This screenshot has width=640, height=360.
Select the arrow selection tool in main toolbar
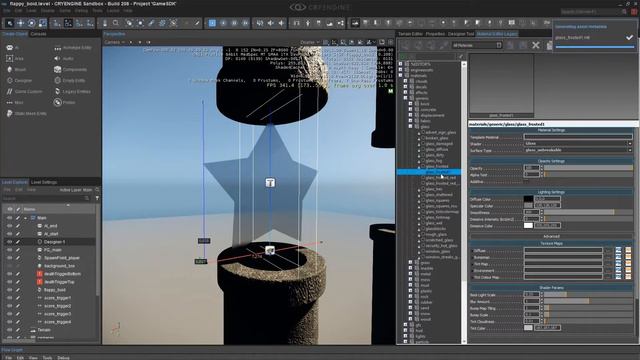(x=9, y=23)
